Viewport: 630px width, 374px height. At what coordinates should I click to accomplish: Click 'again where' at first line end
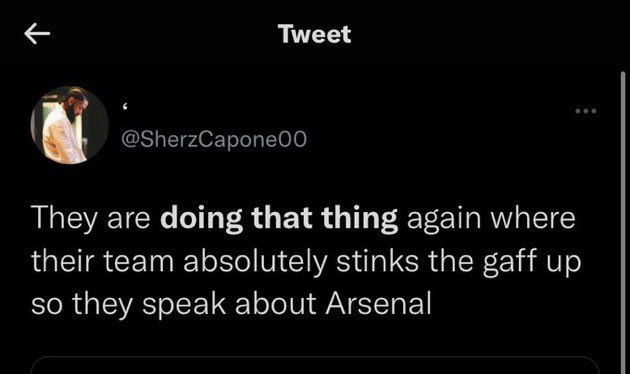click(491, 219)
